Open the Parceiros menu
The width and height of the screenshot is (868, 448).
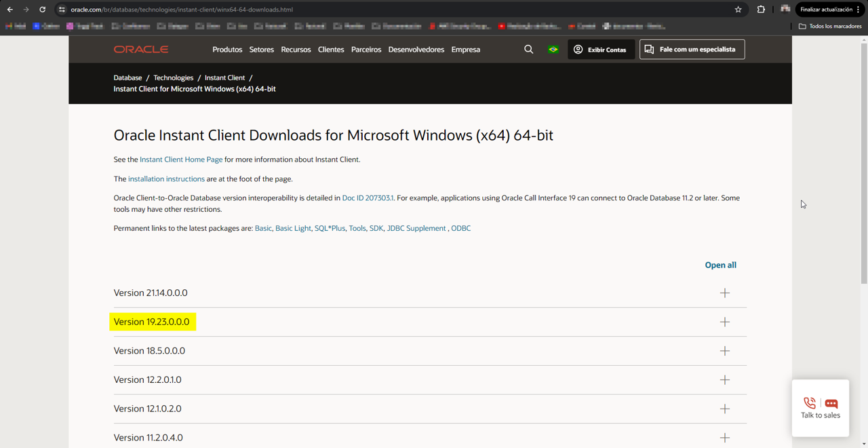coord(366,50)
